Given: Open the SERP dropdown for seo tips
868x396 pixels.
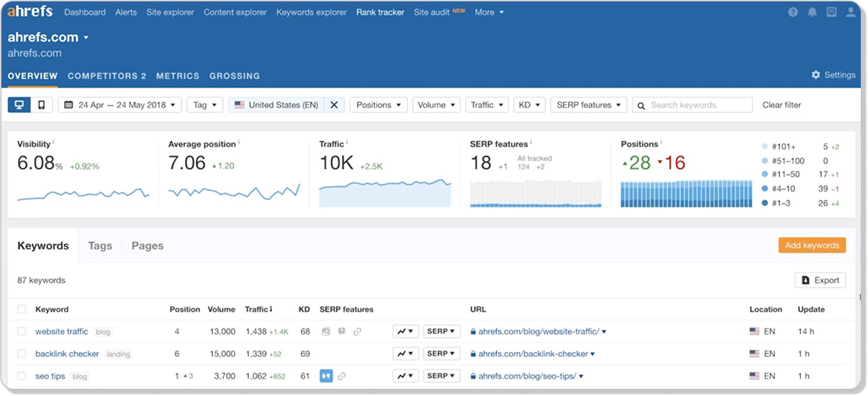Looking at the screenshot, I should [x=442, y=376].
